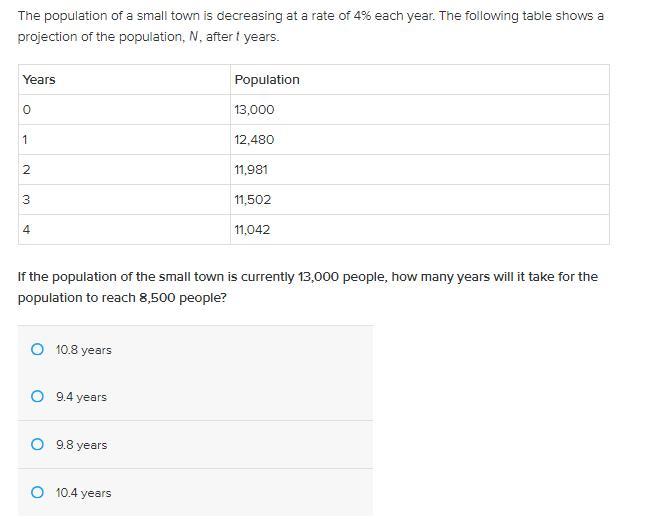Click the question text about reaching 8,500 people
This screenshot has height=519, width=671.
pos(308,287)
